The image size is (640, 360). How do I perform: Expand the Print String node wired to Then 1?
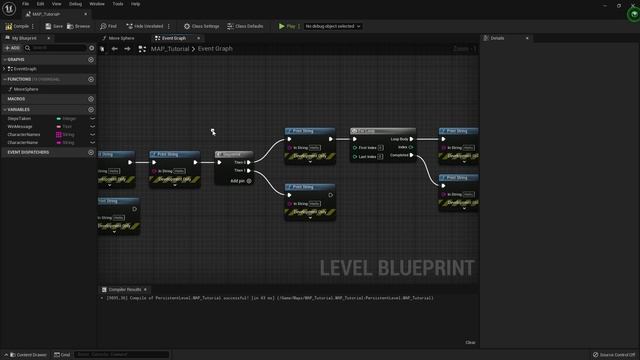[310, 218]
